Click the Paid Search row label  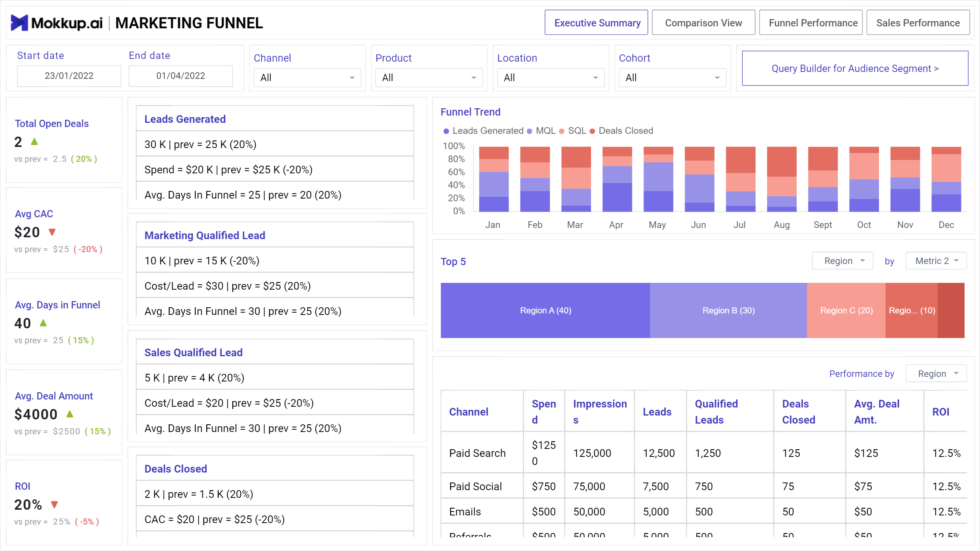477,453
